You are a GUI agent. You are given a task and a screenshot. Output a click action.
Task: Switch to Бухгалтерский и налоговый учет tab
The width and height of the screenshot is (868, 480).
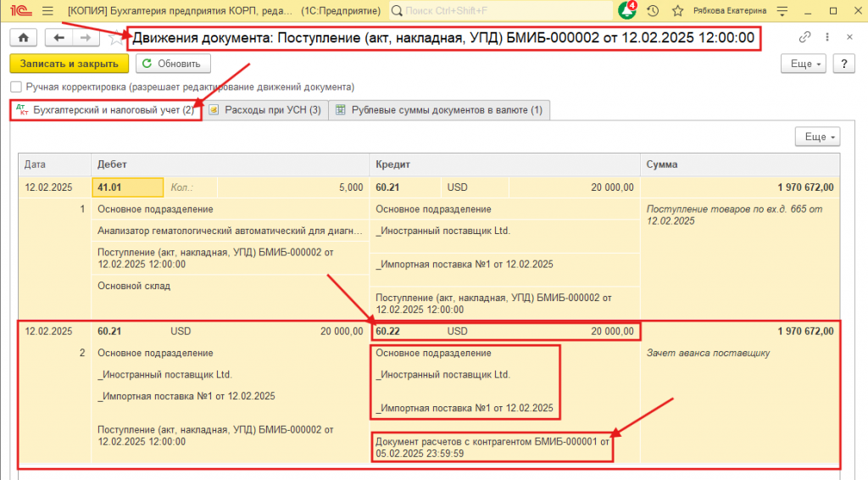coord(106,109)
